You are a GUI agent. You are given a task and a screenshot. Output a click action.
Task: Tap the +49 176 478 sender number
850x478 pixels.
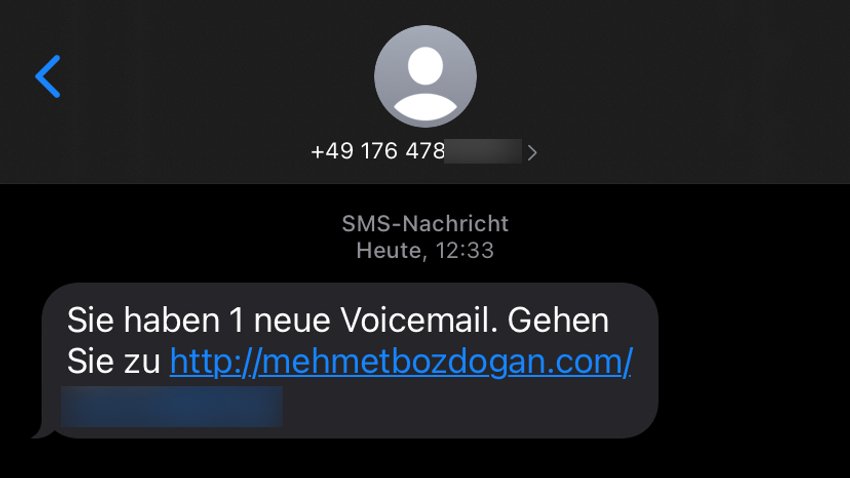tap(378, 151)
